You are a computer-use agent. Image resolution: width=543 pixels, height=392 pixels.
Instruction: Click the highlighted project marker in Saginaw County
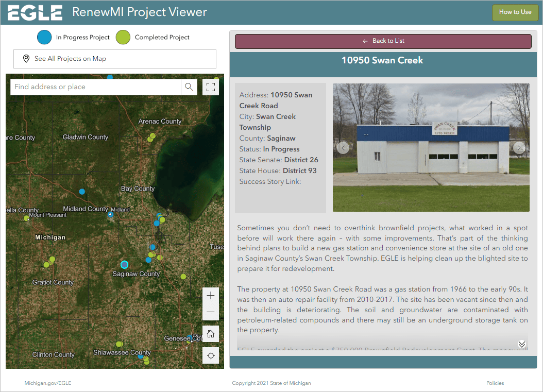tap(124, 264)
